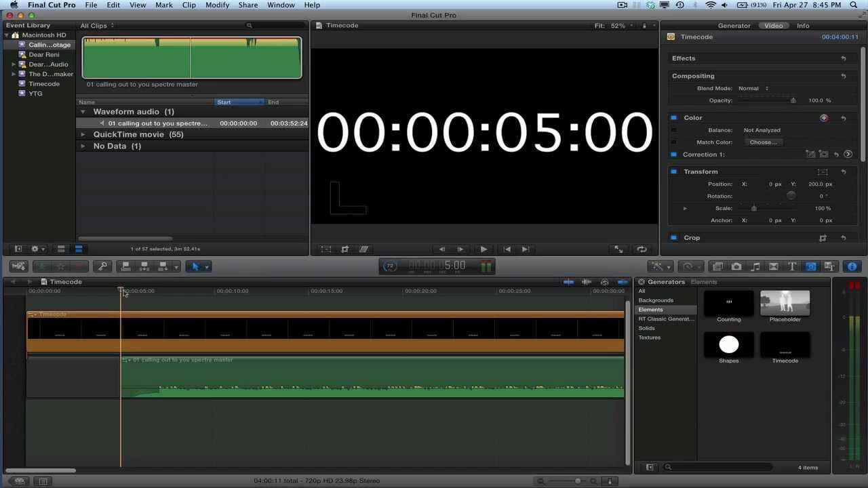Toggle the Crop checkbox
Viewport: 868px width, 488px height.
point(673,238)
